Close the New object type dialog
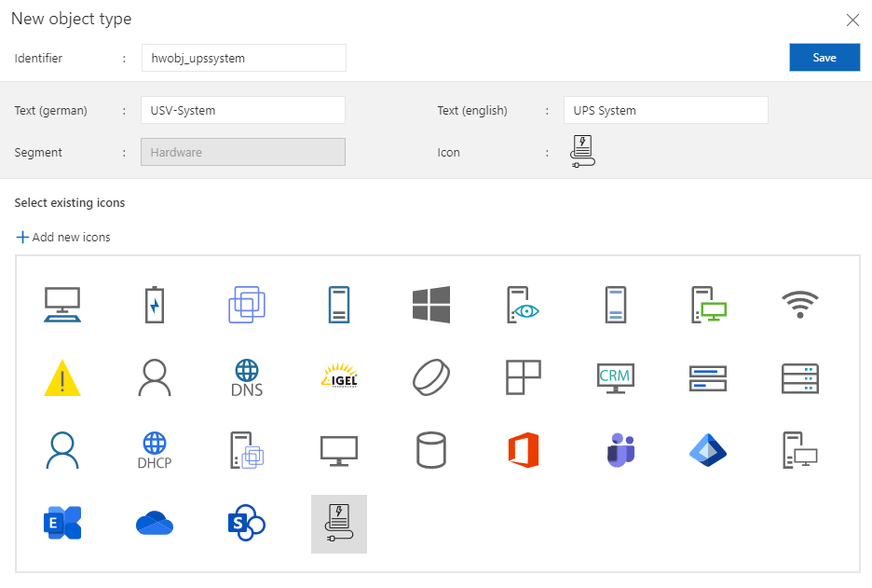The width and height of the screenshot is (872, 588). point(852,20)
